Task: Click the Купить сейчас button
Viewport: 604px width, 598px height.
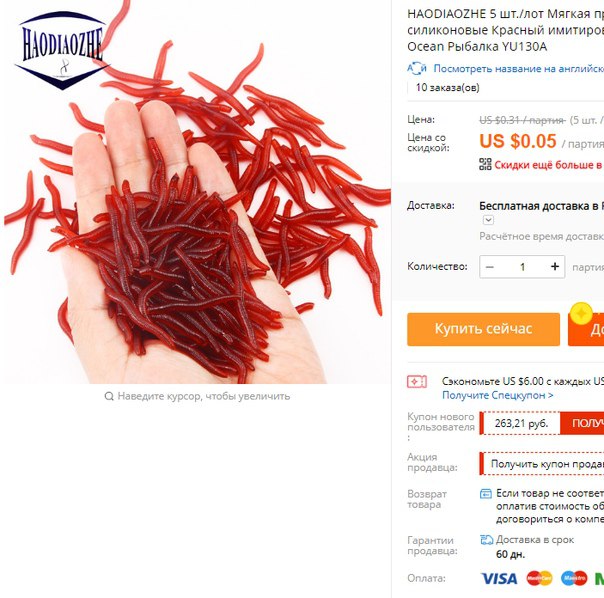Action: point(483,329)
